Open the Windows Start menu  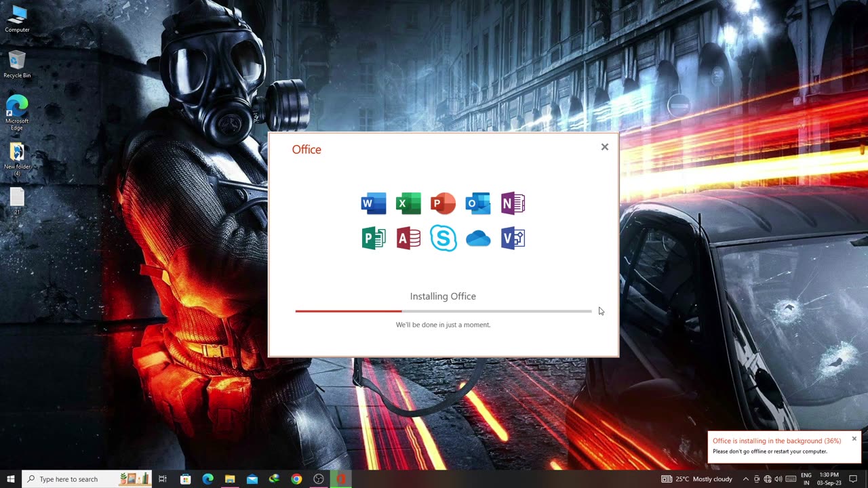[11, 479]
